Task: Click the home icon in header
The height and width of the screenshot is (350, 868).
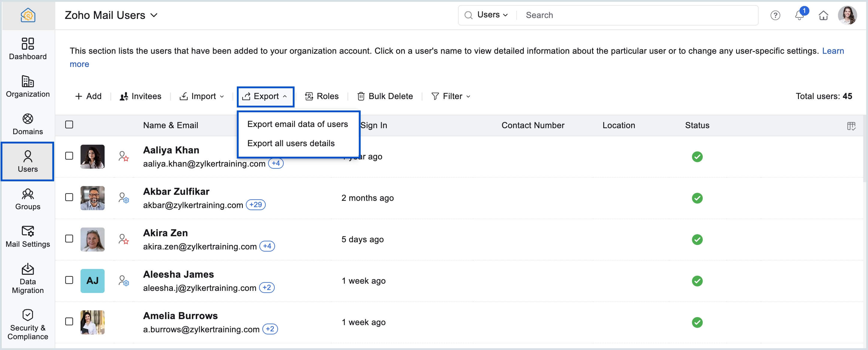Action: click(x=823, y=15)
